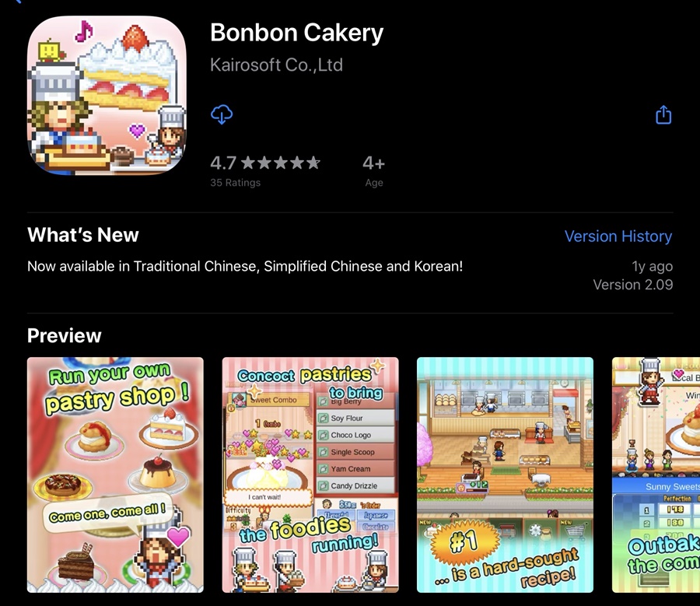Image resolution: width=700 pixels, height=606 pixels.
Task: Tap the 4+ age rating
Action: click(373, 170)
